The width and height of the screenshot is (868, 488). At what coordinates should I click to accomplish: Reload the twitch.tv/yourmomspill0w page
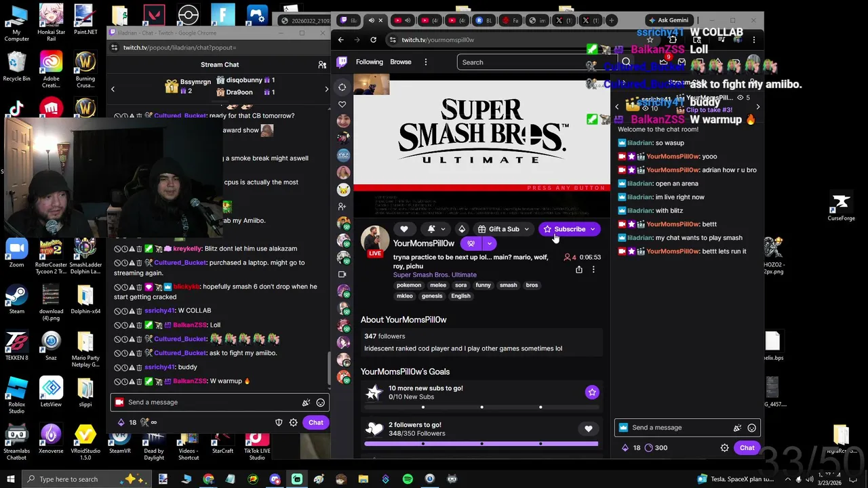pos(374,40)
